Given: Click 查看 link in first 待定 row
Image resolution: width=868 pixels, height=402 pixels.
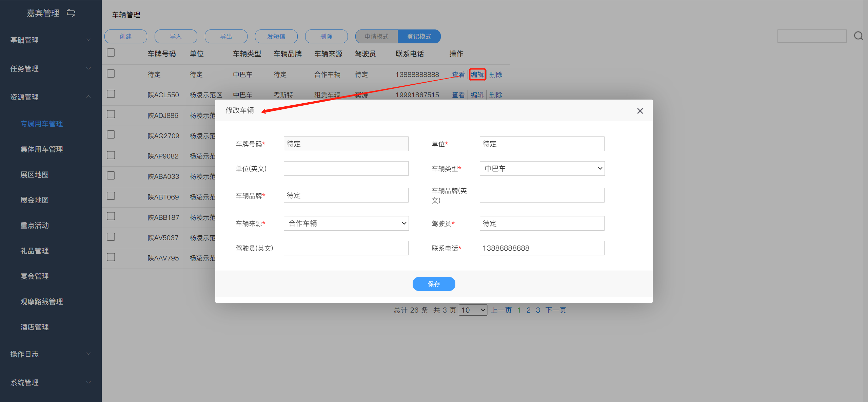Looking at the screenshot, I should (458, 75).
